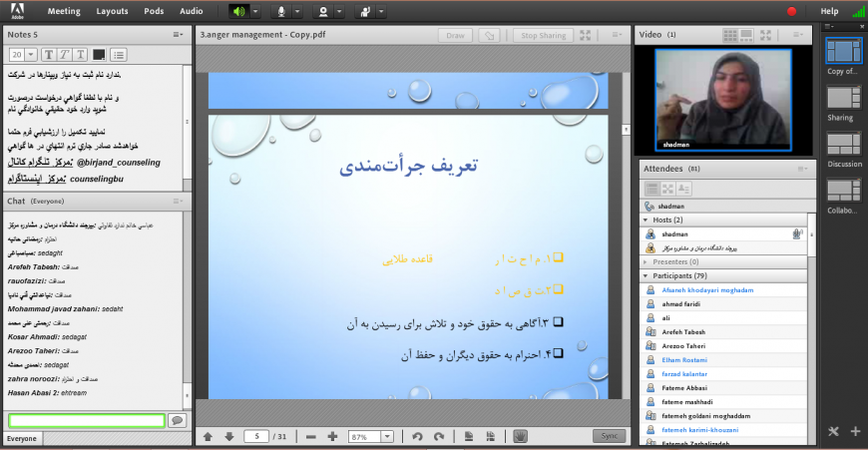Expand the Presenters (0) group
The image size is (868, 450).
646,261
